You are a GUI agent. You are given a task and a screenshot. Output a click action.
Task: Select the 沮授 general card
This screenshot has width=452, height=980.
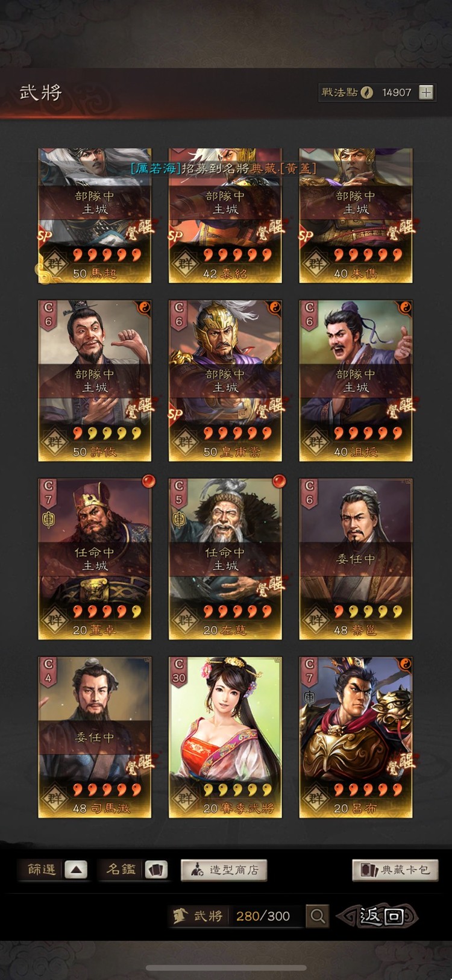356,381
